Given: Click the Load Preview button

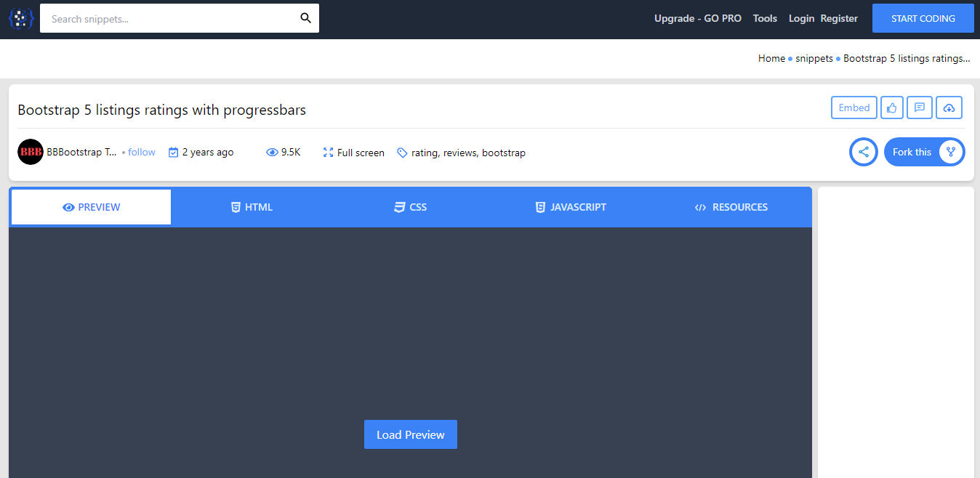Looking at the screenshot, I should coord(410,434).
